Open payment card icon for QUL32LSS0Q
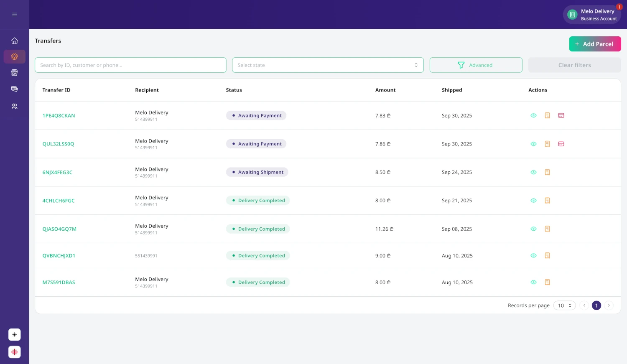The height and width of the screenshot is (364, 627). 561,144
